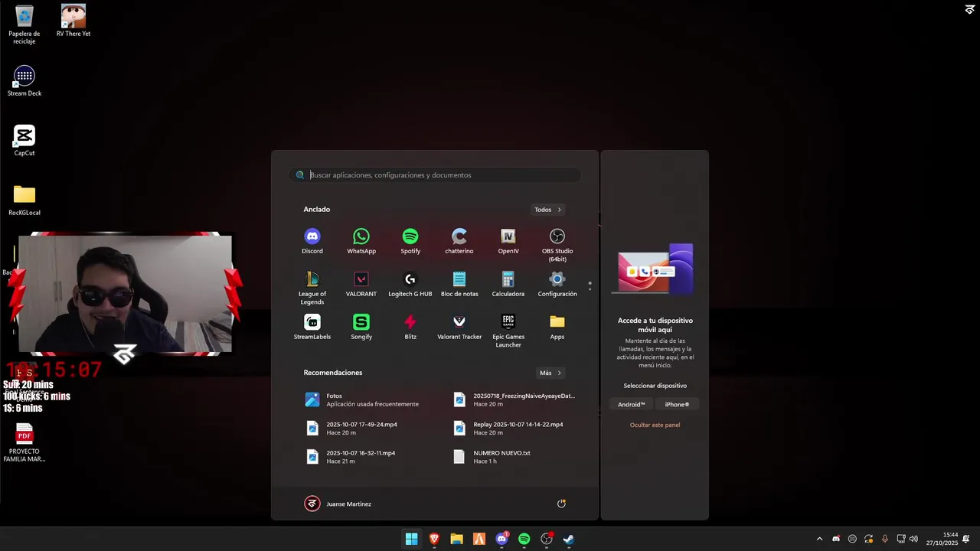Viewport: 980px width, 551px height.
Task: Launch StreamLabels from pinned apps
Action: (312, 327)
